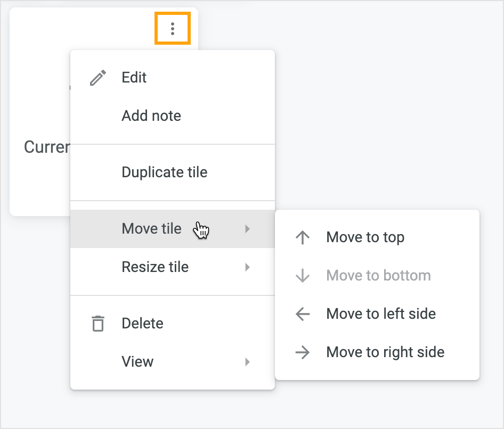Image resolution: width=504 pixels, height=429 pixels.
Task: Click the Resize tile text label
Action: [155, 267]
